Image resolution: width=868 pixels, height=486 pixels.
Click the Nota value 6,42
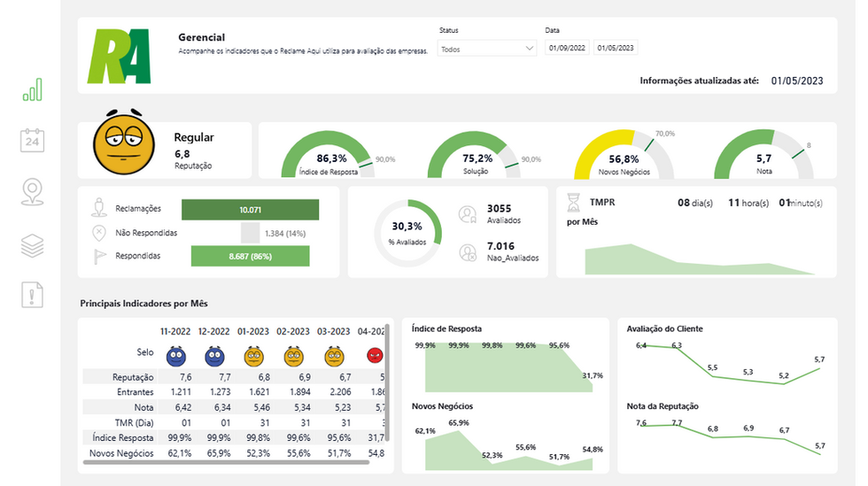[182, 407]
